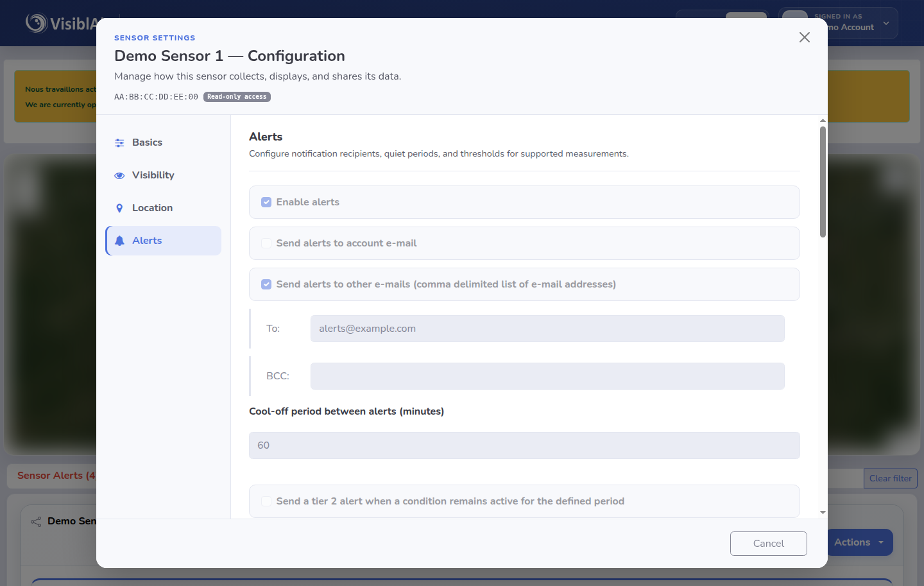Open the Basics settings section

point(164,142)
